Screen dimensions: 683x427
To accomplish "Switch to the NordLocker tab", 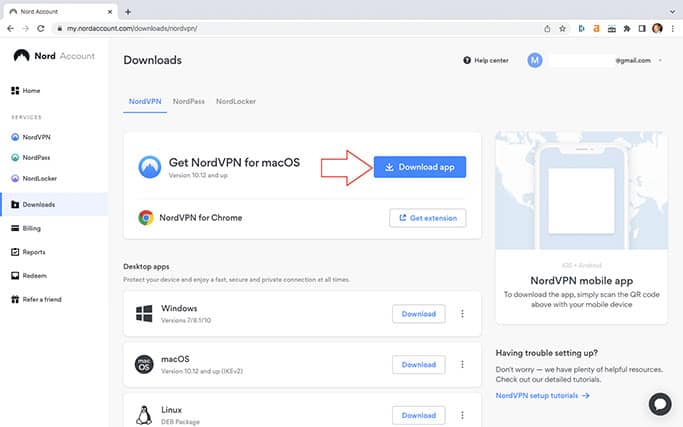I will point(236,101).
